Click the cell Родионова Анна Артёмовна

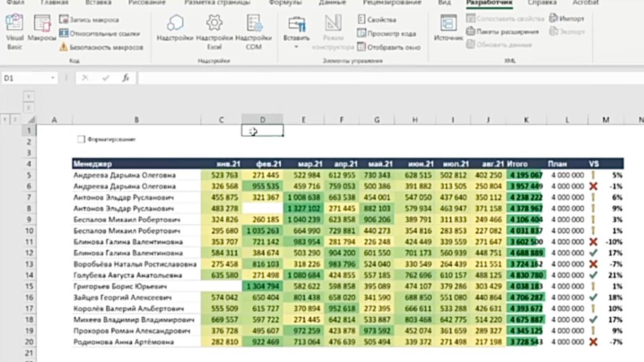[x=136, y=342]
